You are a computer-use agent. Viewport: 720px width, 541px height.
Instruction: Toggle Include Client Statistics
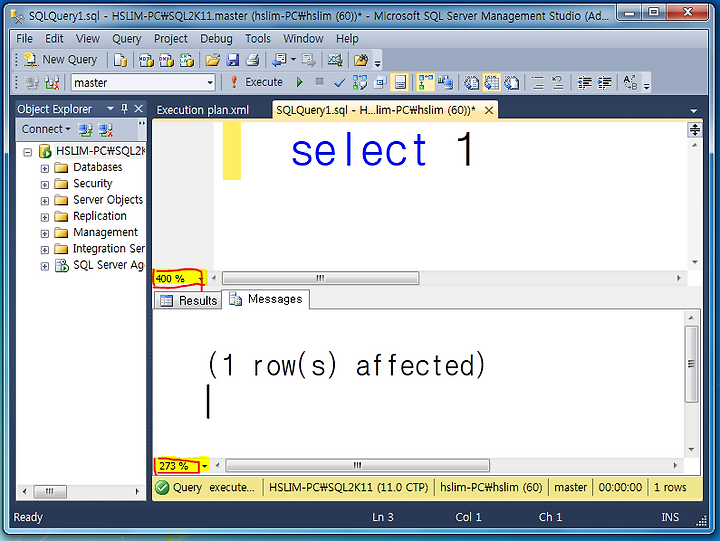[x=445, y=83]
